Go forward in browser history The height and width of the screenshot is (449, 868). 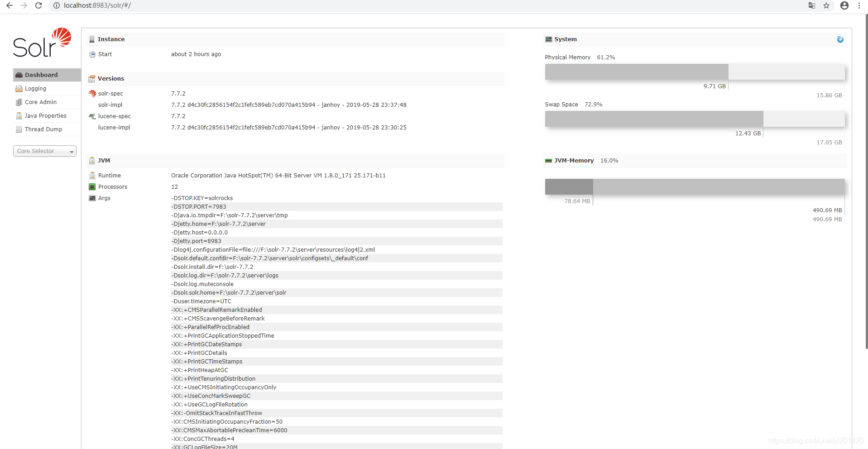point(24,5)
